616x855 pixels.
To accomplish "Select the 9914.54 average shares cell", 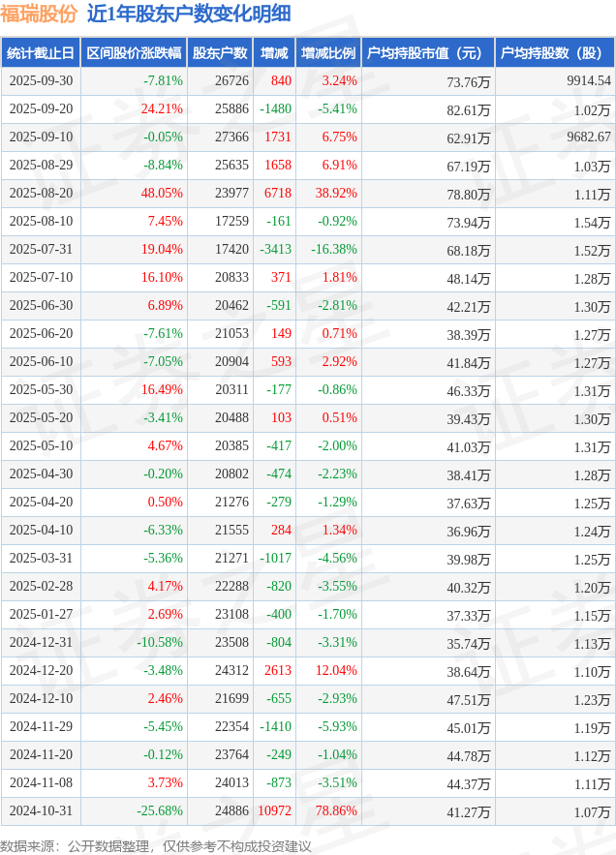I will [x=589, y=81].
